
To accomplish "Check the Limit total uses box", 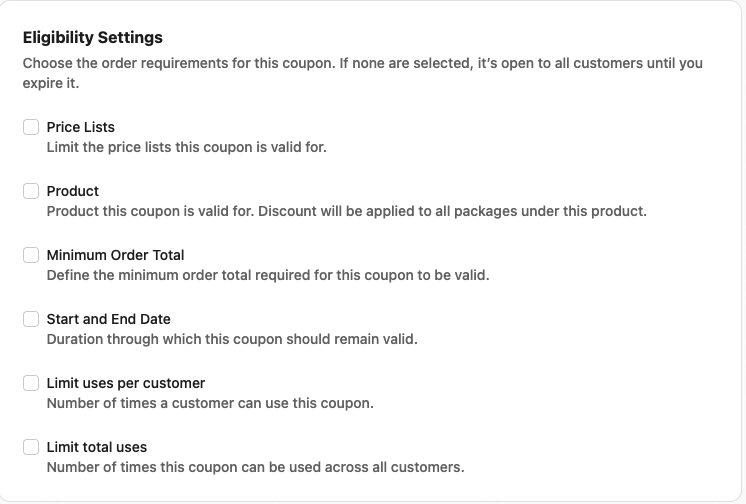I will click(31, 447).
